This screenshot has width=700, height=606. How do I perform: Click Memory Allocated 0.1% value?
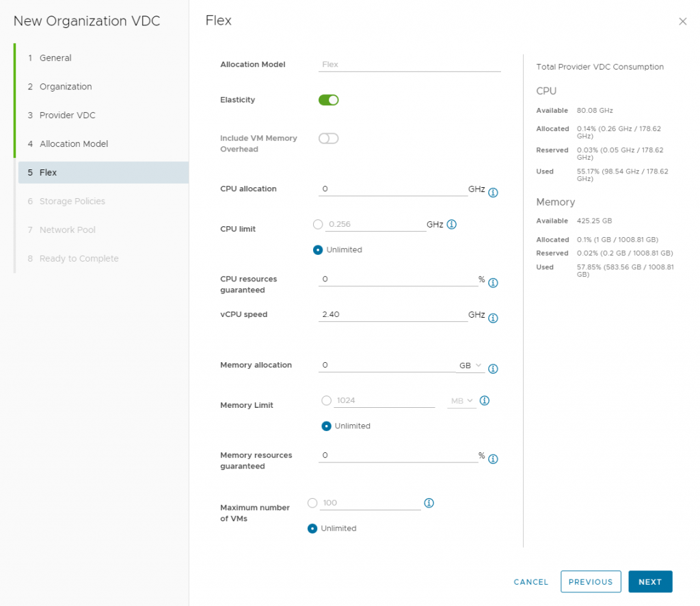[617, 240]
